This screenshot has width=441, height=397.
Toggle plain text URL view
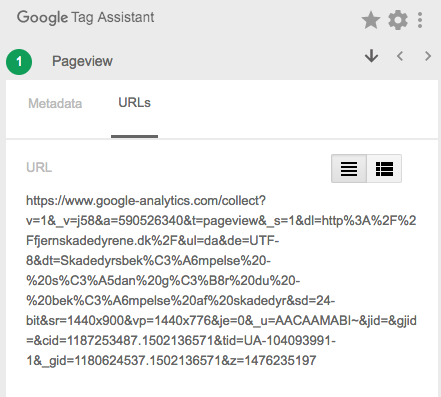(x=349, y=168)
